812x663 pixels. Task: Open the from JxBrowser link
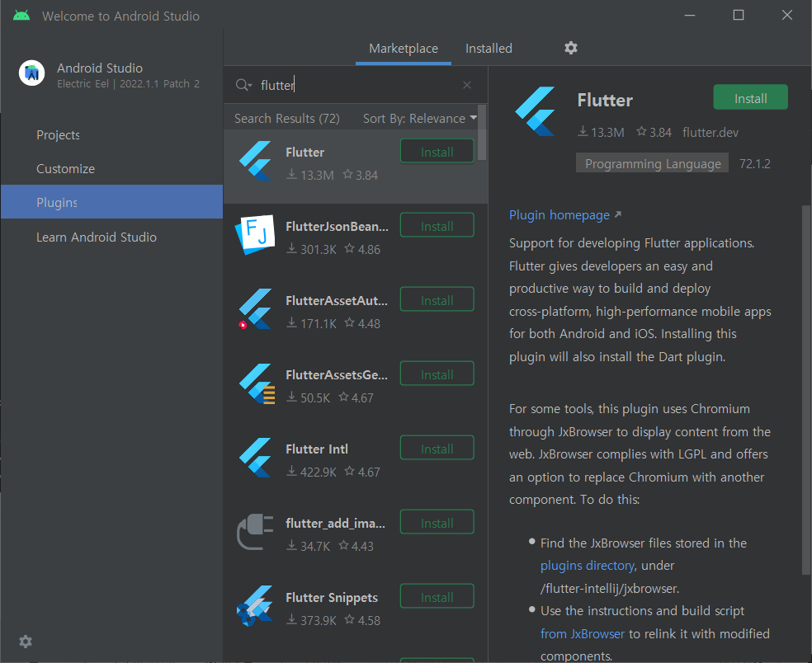[x=583, y=633]
